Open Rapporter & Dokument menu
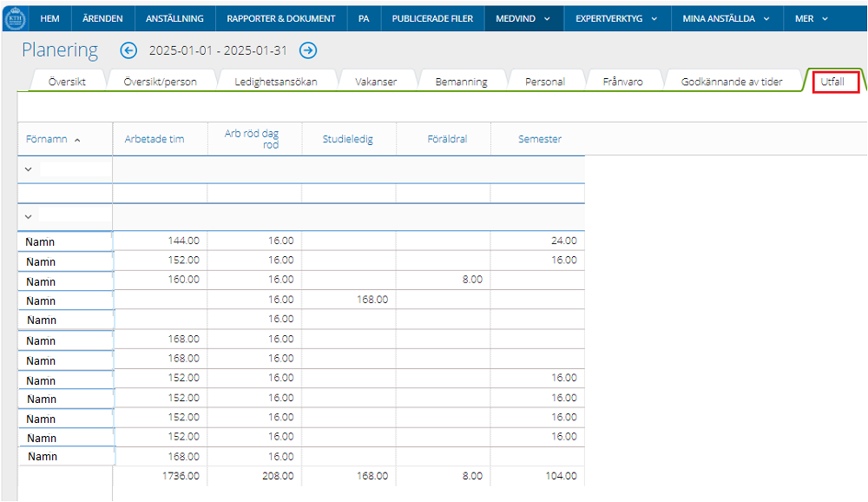This screenshot has width=868, height=502. click(280, 18)
